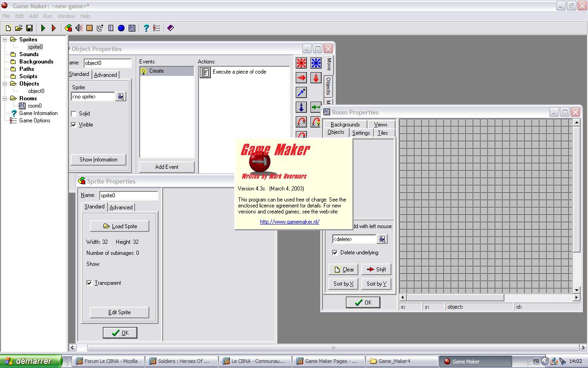The image size is (588, 368).
Task: Select the blue move-towards-point action
Action: (x=301, y=92)
